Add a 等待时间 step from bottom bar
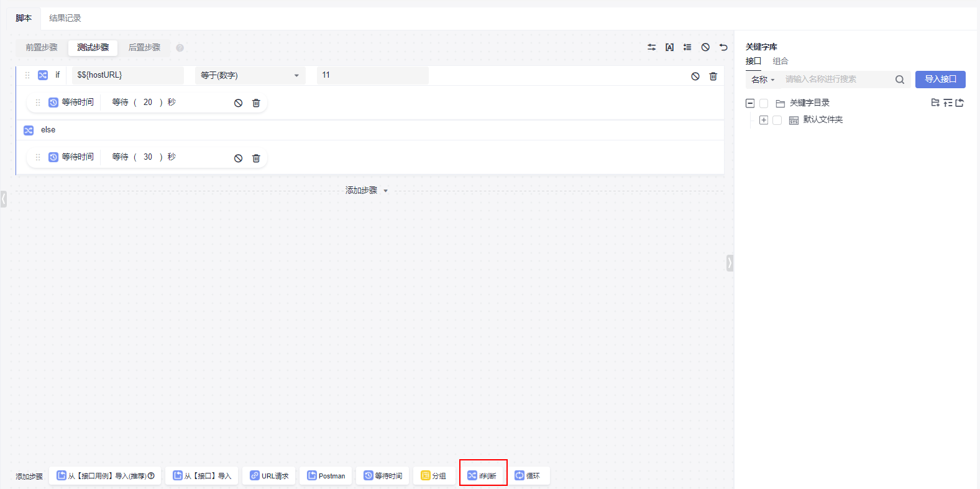Image resolution: width=980 pixels, height=489 pixels. 382,476
